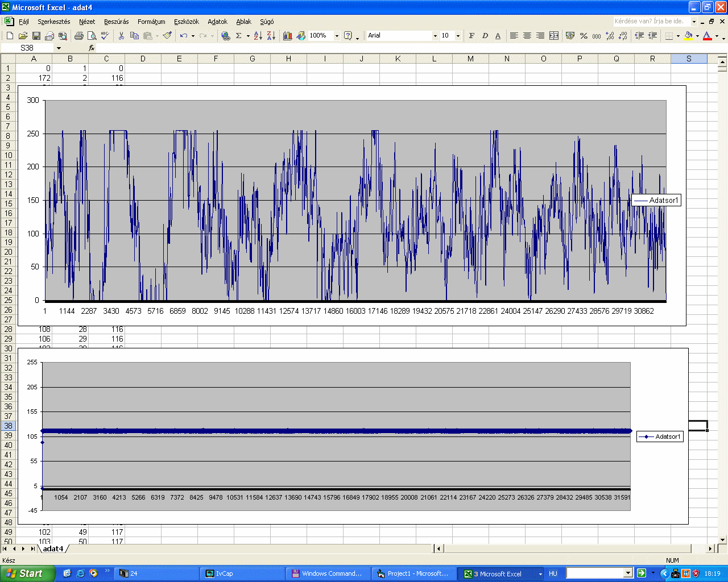Viewport: 728px width, 582px height.
Task: Open the 100% zoom level dropdown
Action: [337, 36]
